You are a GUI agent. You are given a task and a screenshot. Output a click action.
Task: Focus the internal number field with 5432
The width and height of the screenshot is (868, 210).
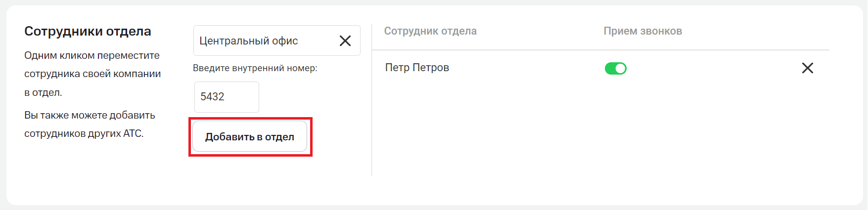coord(227,97)
